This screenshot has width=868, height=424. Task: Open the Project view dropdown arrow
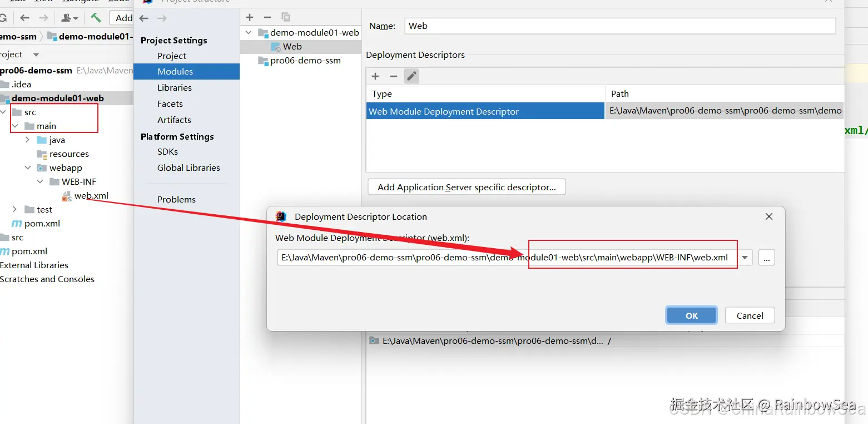pyautogui.click(x=36, y=55)
